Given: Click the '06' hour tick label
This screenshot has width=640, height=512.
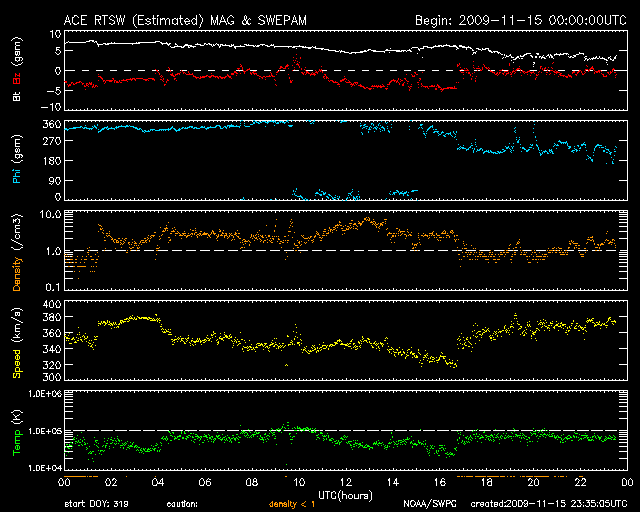Looking at the screenshot, I should (205, 483).
